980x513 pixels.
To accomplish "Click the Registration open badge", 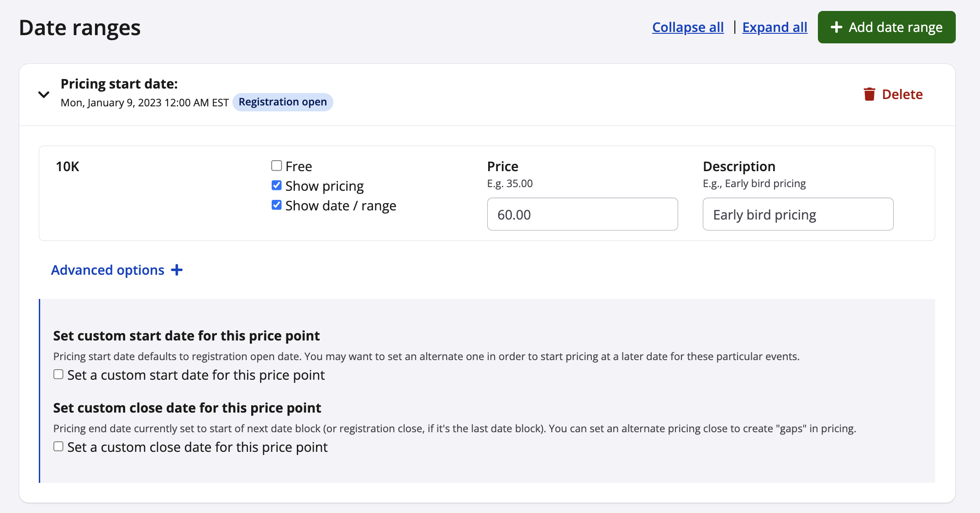I will 283,102.
